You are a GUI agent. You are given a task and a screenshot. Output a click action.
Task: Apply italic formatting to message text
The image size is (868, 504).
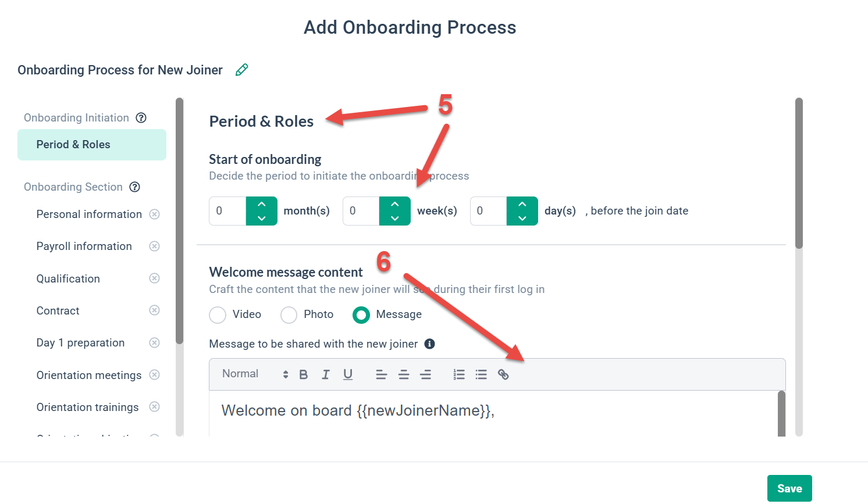tap(325, 374)
